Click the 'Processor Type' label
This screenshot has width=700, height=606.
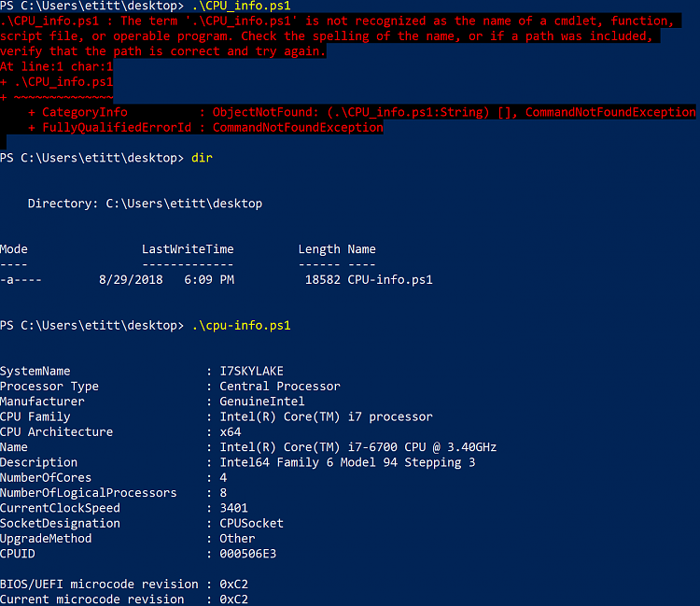[x=49, y=387]
